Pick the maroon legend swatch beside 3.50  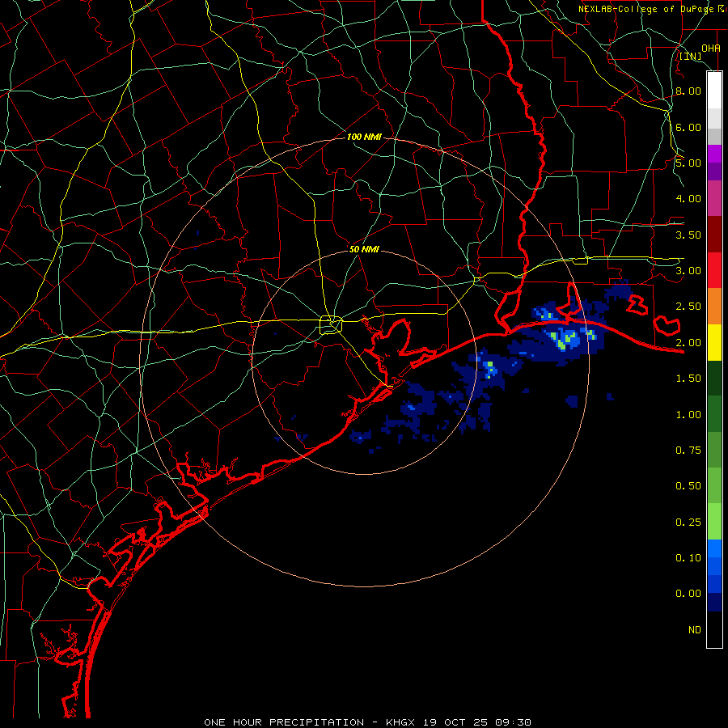coord(714,235)
